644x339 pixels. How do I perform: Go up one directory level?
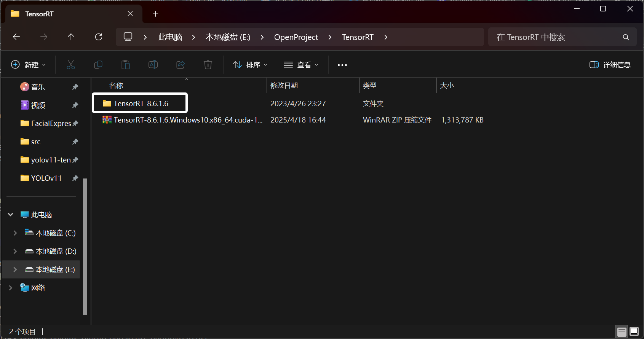[x=71, y=37]
